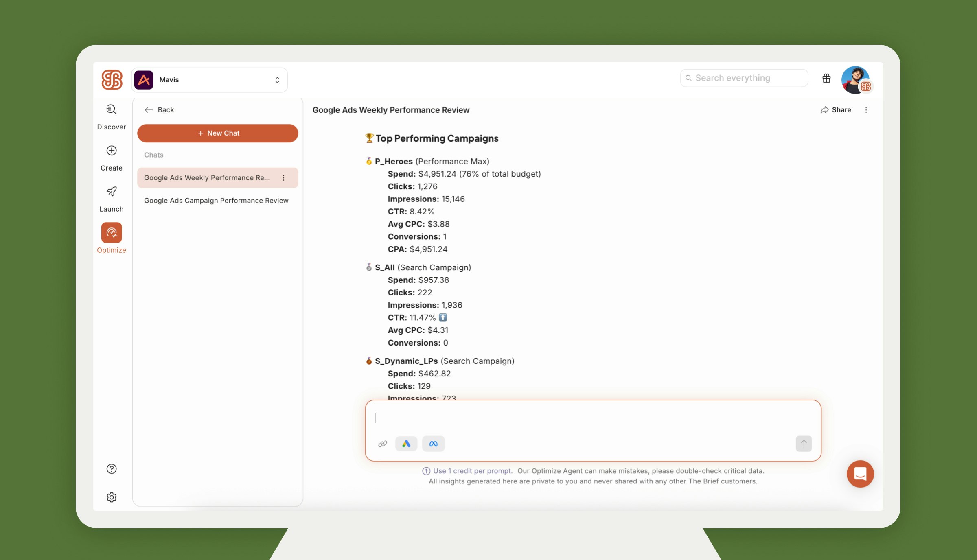Toggle the Meta Ads data source

pyautogui.click(x=433, y=444)
